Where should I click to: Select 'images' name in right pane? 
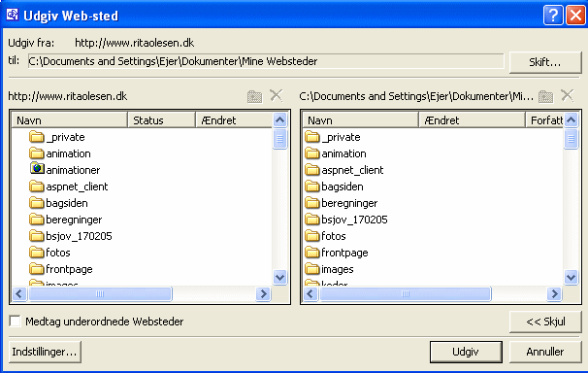[338, 269]
